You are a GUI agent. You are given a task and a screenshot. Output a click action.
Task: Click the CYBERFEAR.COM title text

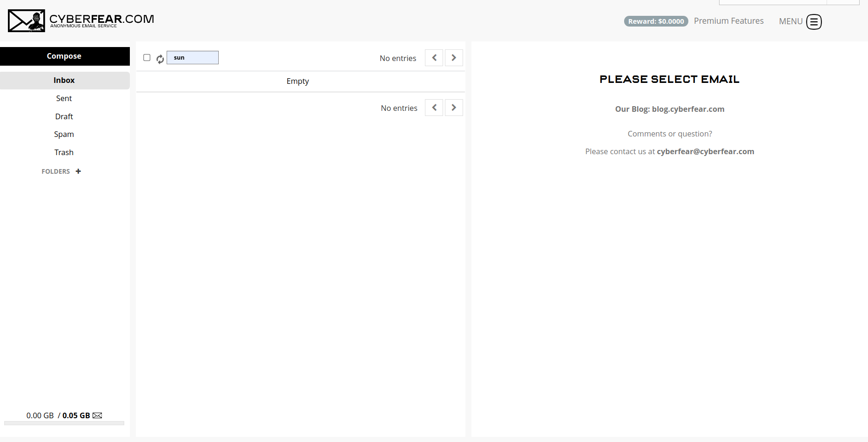[101, 19]
